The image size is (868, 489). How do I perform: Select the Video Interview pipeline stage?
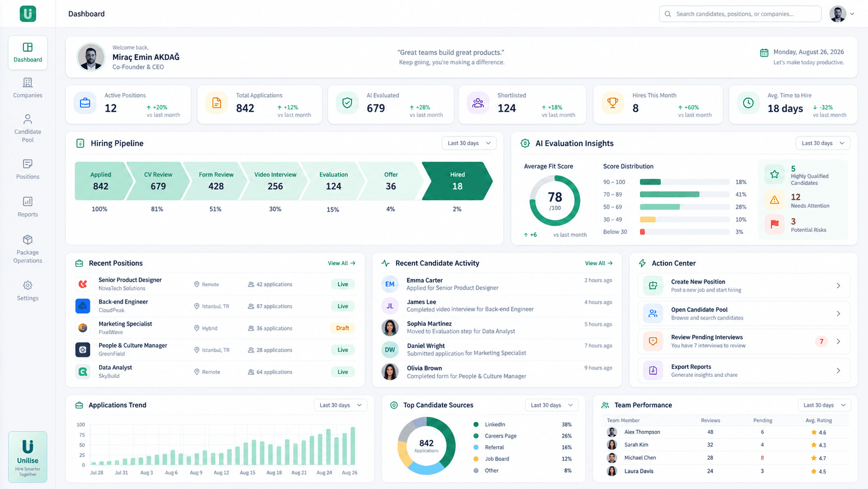coord(275,181)
